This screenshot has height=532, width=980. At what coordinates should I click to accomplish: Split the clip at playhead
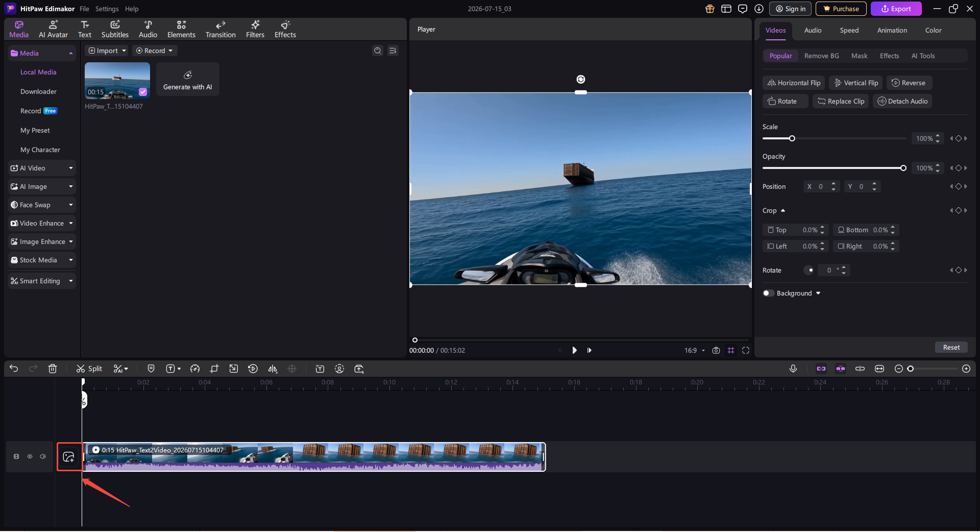click(x=89, y=369)
